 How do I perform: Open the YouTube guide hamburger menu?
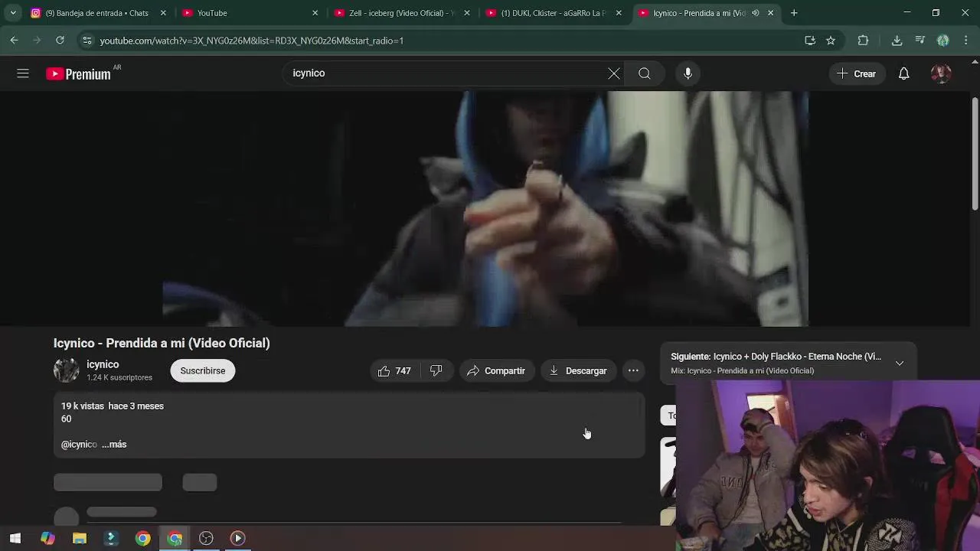(23, 73)
